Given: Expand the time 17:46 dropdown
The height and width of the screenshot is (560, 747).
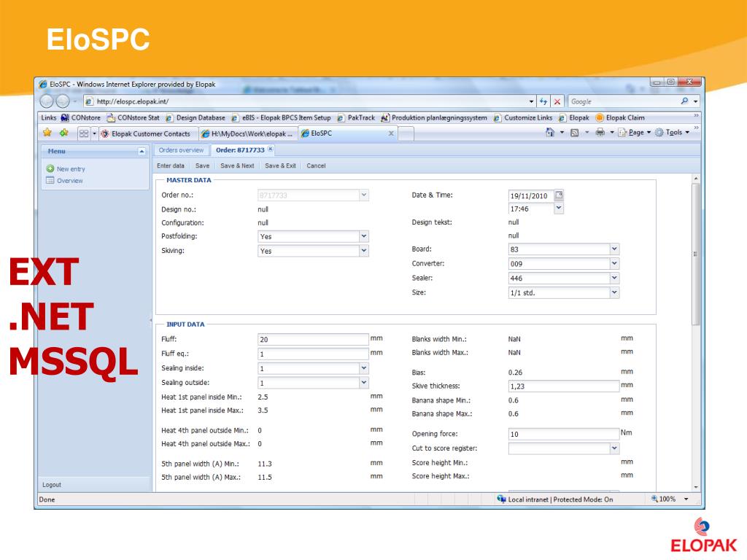Looking at the screenshot, I should [x=559, y=208].
